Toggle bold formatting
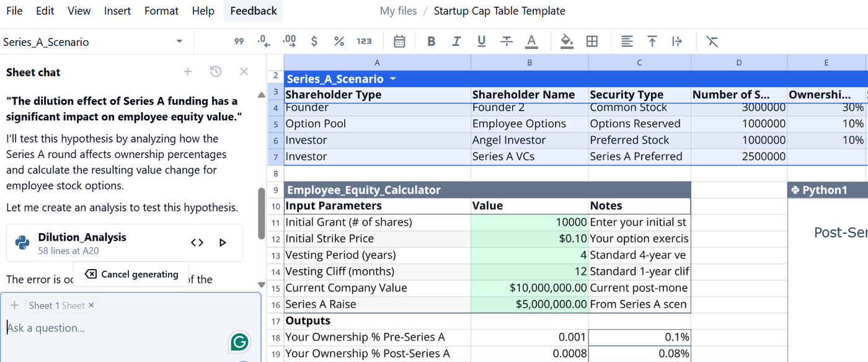Screen dimensions: 868x362 pyautogui.click(x=432, y=42)
